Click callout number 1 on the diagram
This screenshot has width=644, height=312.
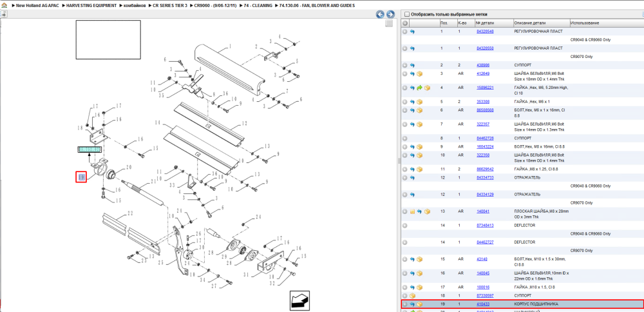[x=230, y=46]
